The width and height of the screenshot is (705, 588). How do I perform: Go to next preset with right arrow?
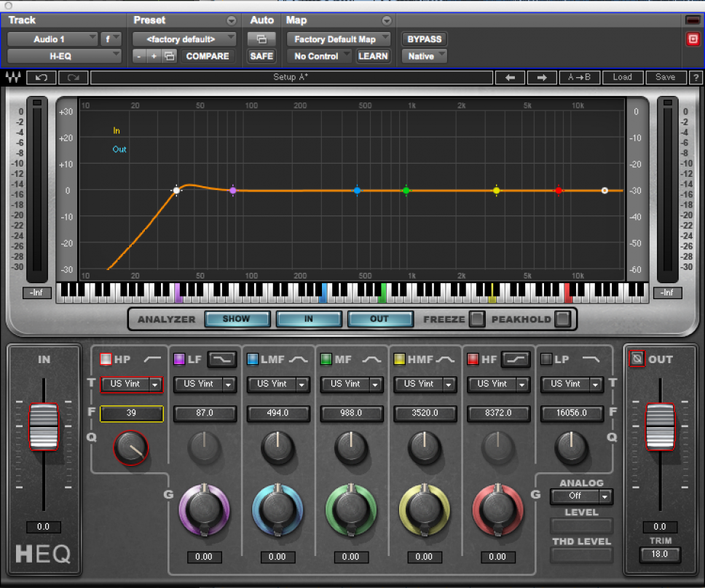[x=541, y=77]
